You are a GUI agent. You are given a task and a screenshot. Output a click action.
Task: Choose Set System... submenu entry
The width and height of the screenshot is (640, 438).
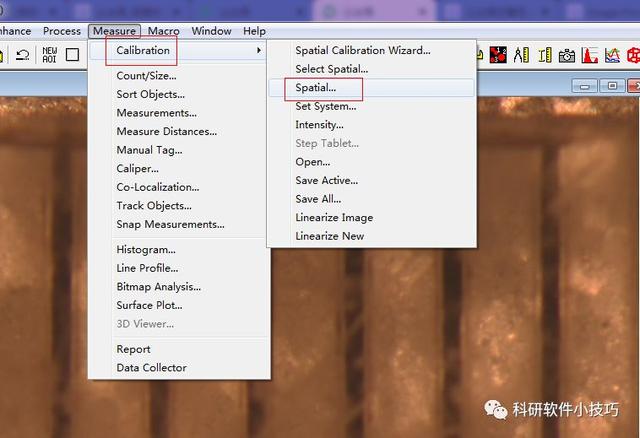click(371, 107)
